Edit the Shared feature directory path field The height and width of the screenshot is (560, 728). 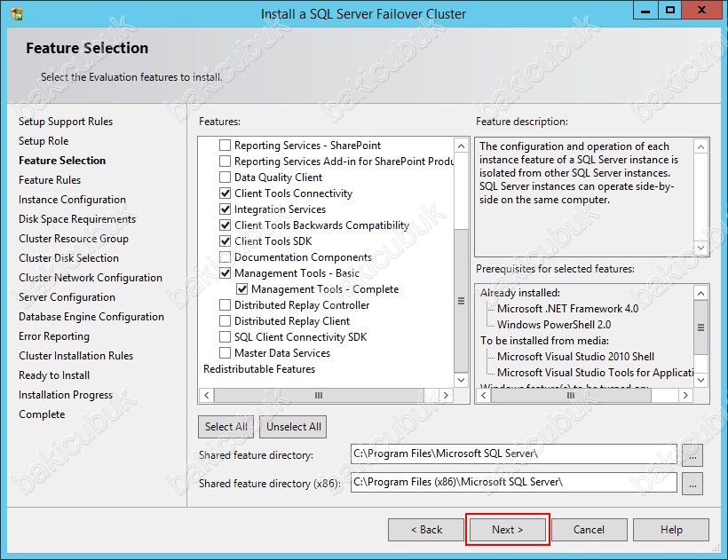pyautogui.click(x=513, y=454)
